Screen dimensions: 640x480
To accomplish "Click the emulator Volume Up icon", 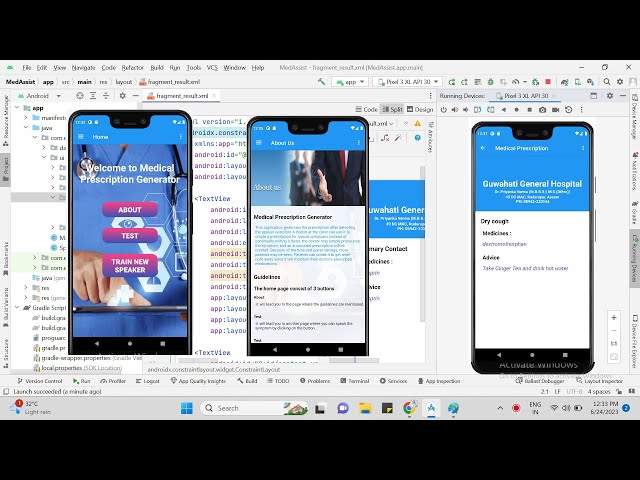I will pyautogui.click(x=455, y=110).
